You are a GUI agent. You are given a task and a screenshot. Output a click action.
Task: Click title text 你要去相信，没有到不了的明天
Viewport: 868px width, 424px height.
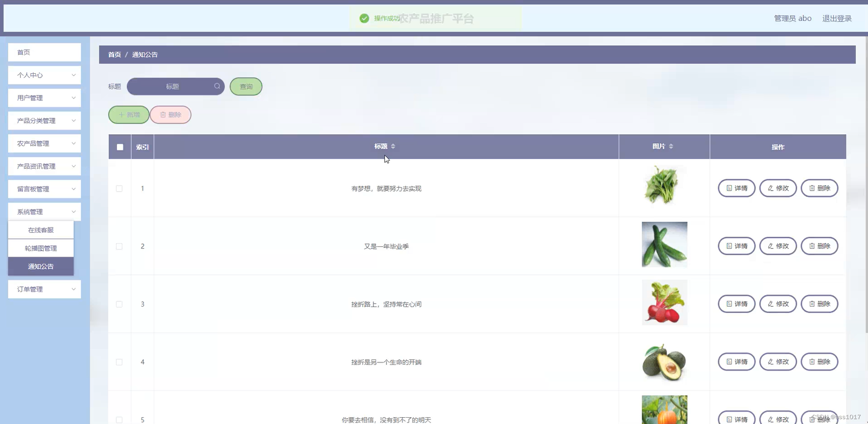coord(386,420)
